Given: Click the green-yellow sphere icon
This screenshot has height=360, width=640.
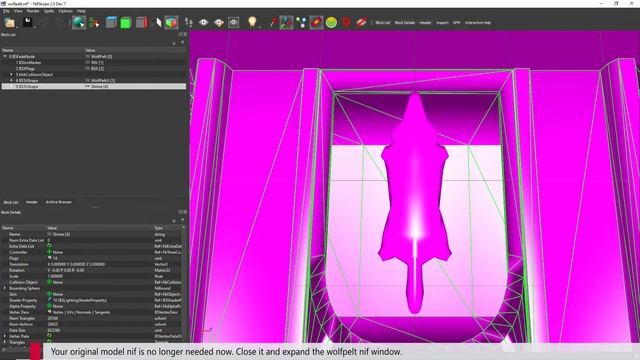Looking at the screenshot, I should (331, 22).
